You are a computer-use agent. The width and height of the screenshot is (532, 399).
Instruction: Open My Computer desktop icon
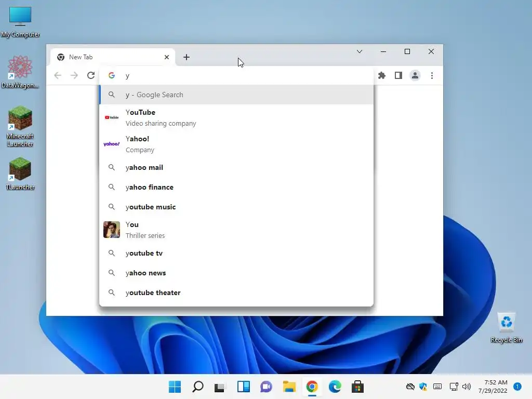20,22
